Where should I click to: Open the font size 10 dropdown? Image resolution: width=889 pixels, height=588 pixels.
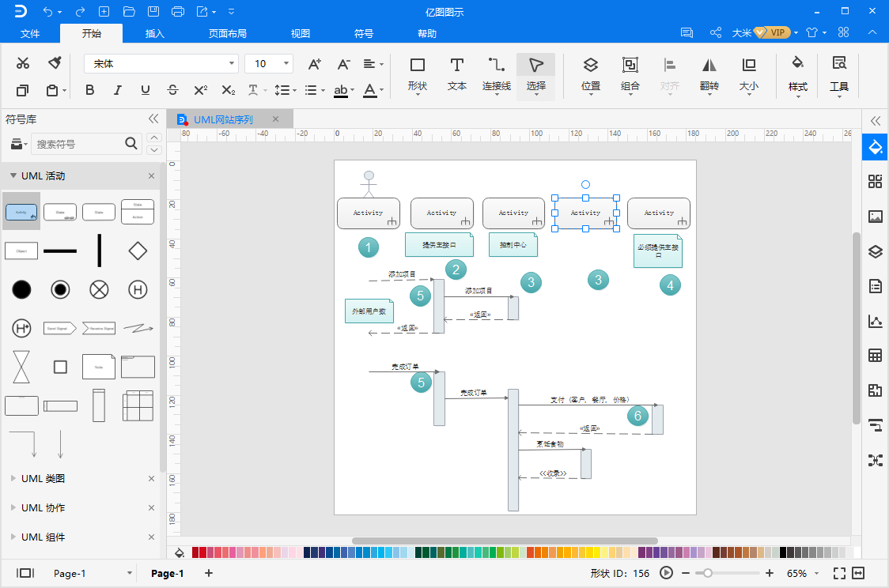(x=286, y=63)
